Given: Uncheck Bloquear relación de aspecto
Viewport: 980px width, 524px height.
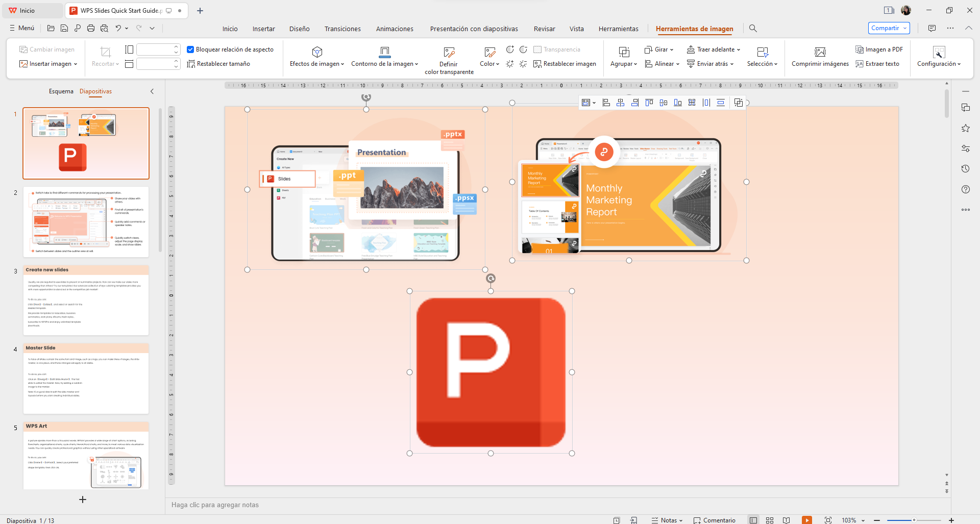Looking at the screenshot, I should 190,49.
